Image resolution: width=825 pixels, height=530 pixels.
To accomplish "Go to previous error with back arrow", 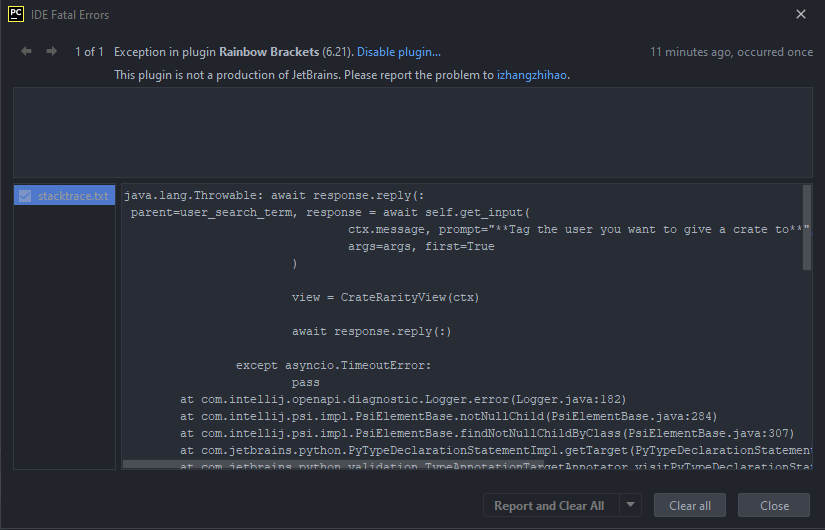I will point(26,52).
